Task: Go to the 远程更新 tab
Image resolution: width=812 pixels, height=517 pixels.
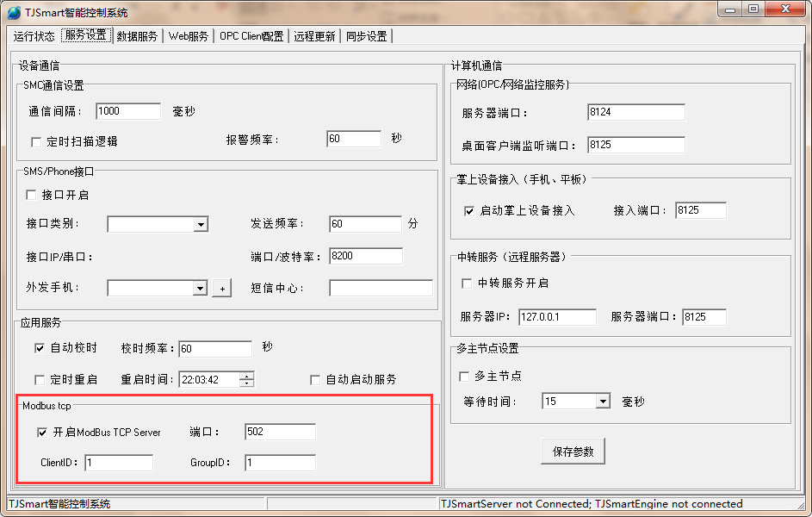Action: coord(314,36)
